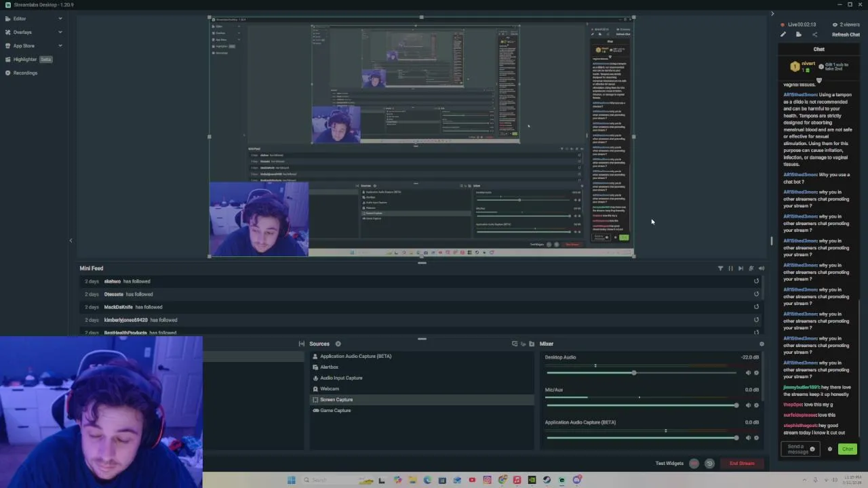Add a new source with plus icon
Screen dimensions: 868x488
pyautogui.click(x=338, y=344)
